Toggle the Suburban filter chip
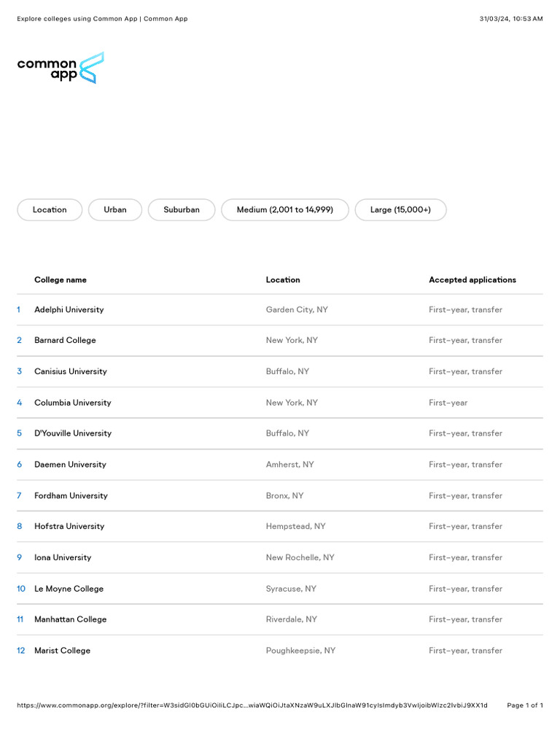 [182, 210]
